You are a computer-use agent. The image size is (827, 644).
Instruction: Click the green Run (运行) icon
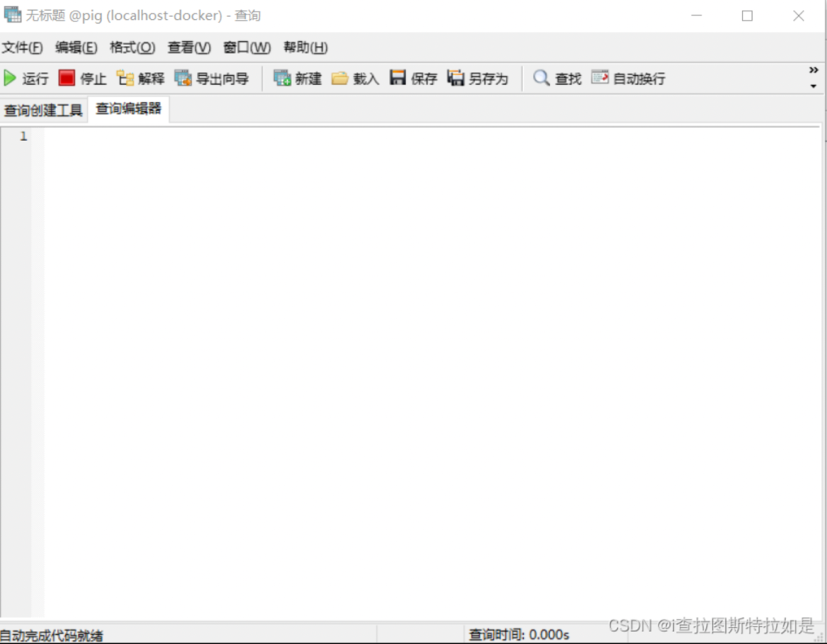(x=10, y=78)
